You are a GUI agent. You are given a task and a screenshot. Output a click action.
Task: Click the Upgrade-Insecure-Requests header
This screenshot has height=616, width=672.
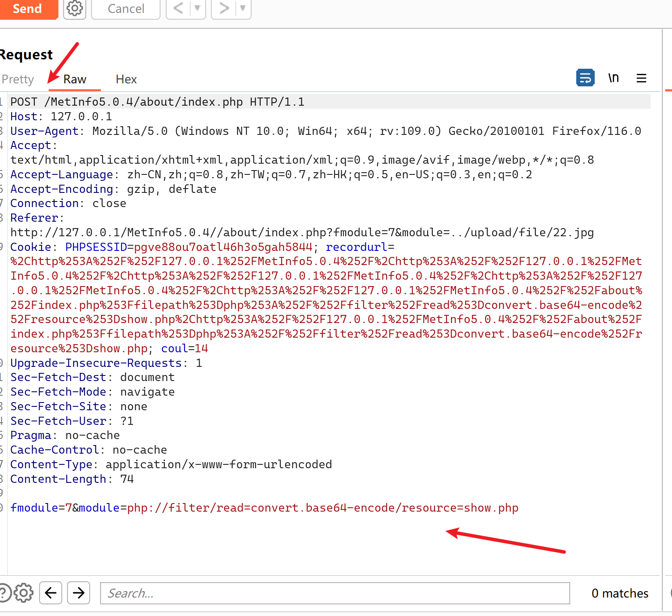[x=106, y=363]
